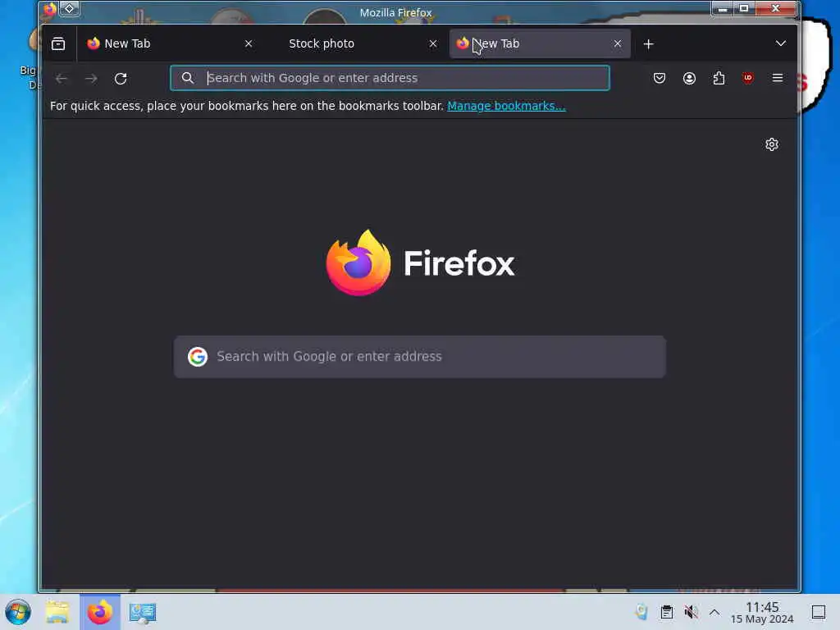Go back one page
Viewport: 840px width, 630px height.
(x=62, y=79)
